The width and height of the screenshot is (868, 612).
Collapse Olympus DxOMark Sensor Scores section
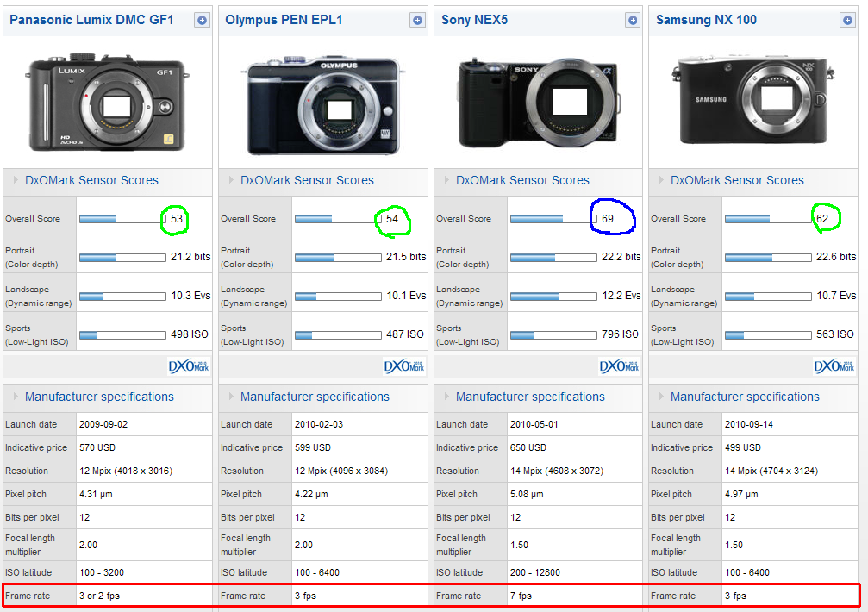(x=230, y=180)
